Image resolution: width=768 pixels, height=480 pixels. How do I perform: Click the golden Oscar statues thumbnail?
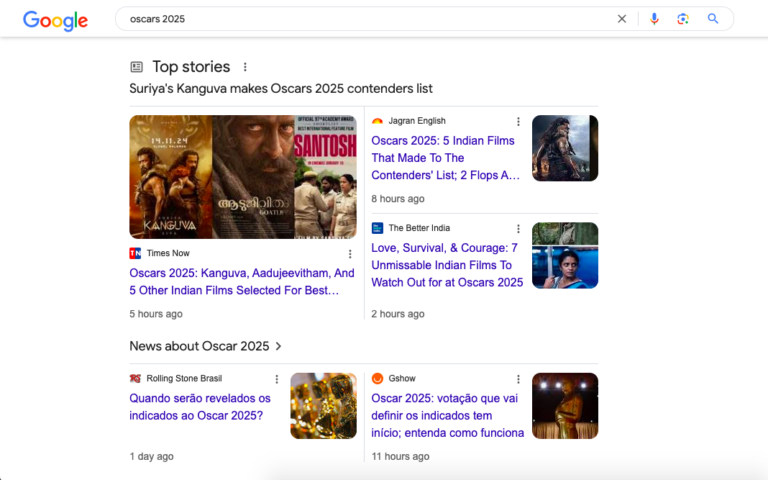(x=323, y=406)
